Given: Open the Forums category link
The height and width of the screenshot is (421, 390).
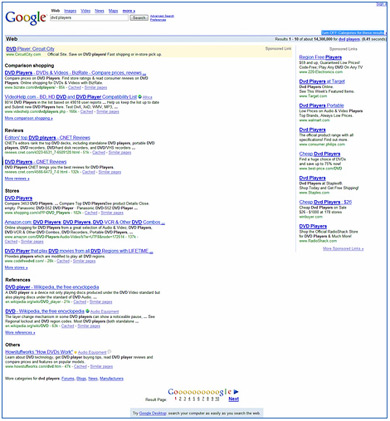Looking at the screenshot, I should click(x=68, y=379).
